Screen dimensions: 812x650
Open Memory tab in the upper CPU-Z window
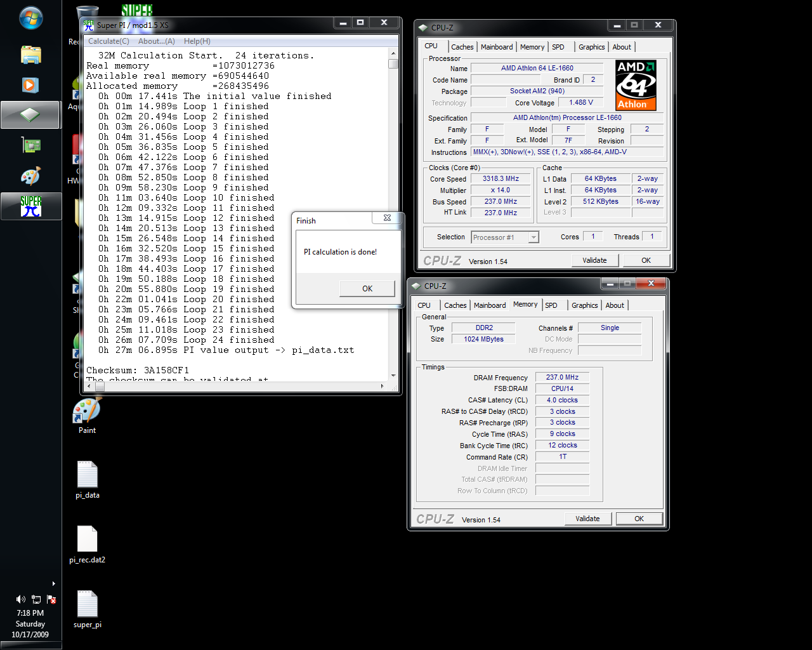pos(532,47)
